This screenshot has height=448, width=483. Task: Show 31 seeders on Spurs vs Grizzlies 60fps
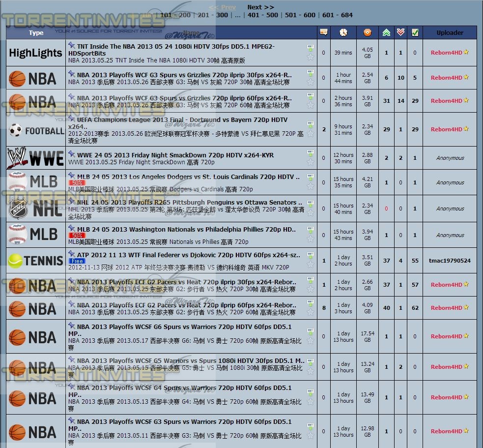tap(386, 101)
